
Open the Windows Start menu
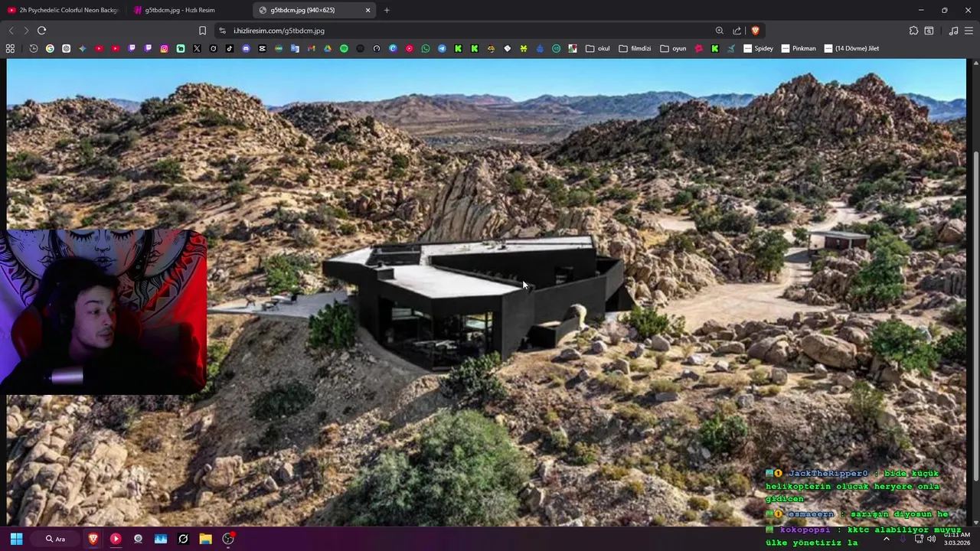tap(16, 539)
